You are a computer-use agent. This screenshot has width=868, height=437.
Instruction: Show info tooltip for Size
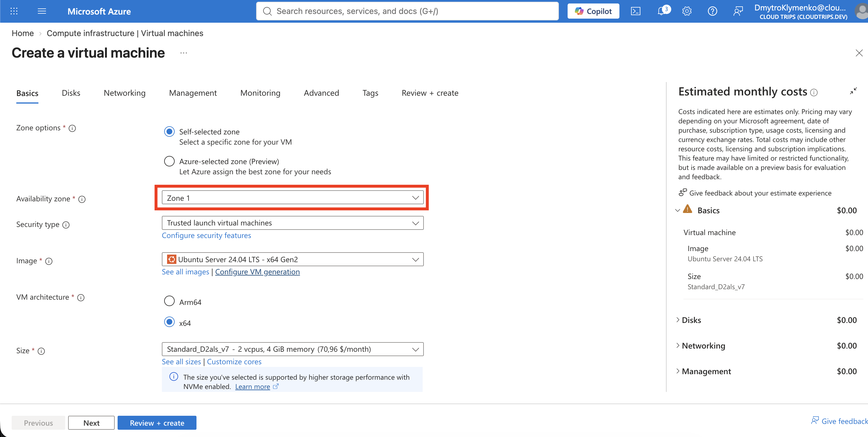coord(41,351)
